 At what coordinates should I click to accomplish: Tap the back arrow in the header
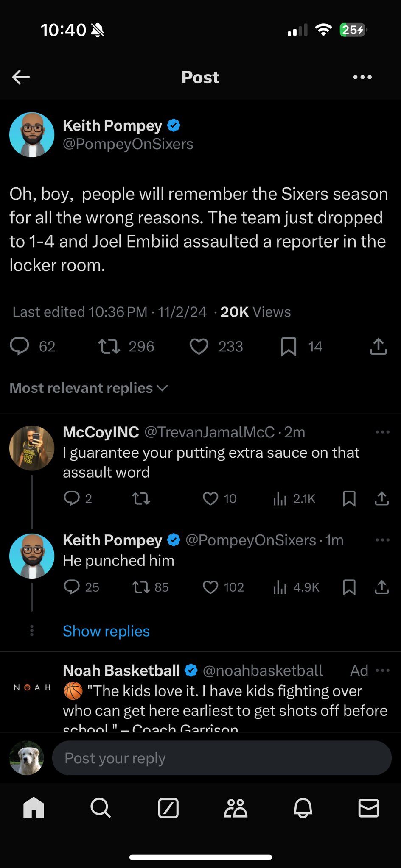pyautogui.click(x=21, y=77)
